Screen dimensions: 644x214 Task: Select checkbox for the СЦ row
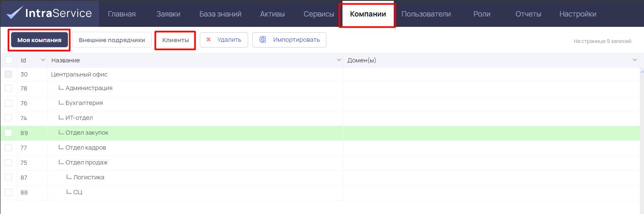point(8,192)
